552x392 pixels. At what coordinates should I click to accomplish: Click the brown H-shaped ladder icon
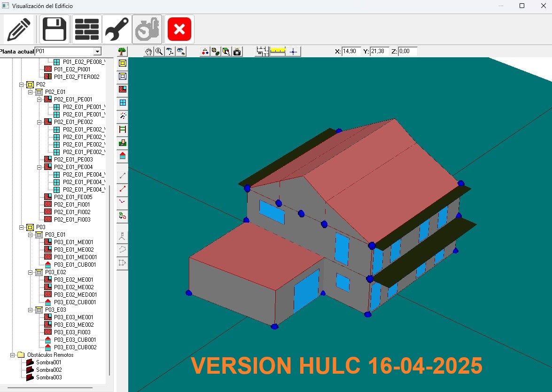123,129
